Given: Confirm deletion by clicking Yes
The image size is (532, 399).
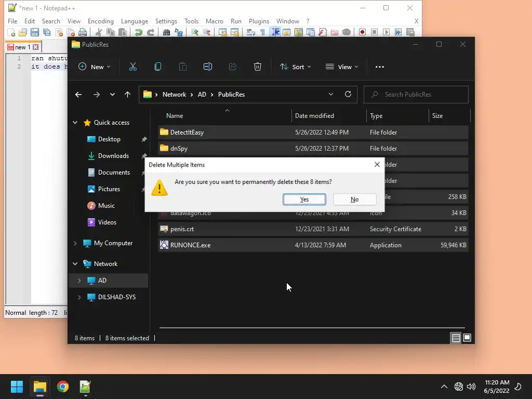Looking at the screenshot, I should click(304, 199).
